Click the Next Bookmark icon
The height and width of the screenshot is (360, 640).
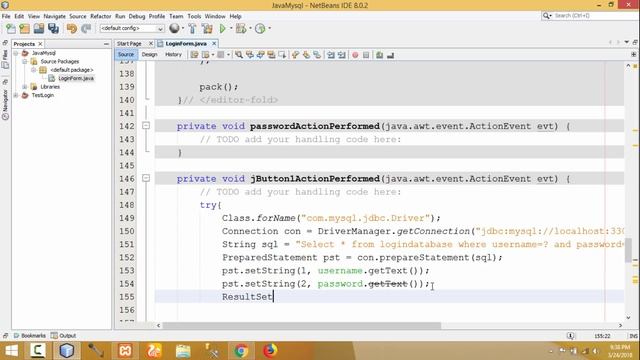click(x=306, y=55)
